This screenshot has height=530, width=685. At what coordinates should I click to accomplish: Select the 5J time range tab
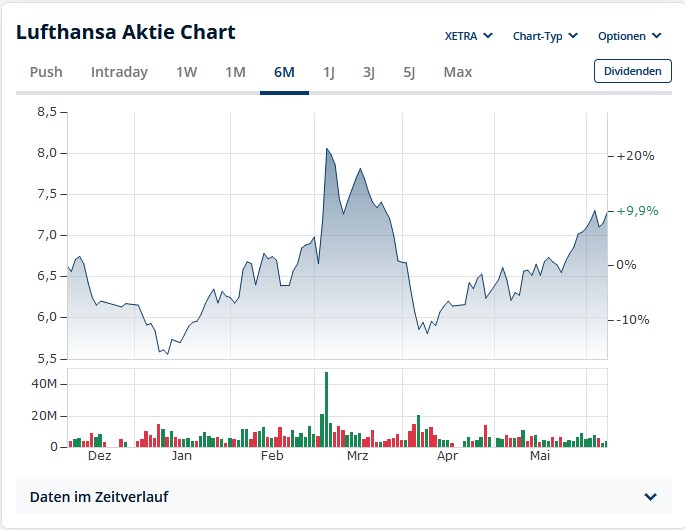tap(409, 72)
